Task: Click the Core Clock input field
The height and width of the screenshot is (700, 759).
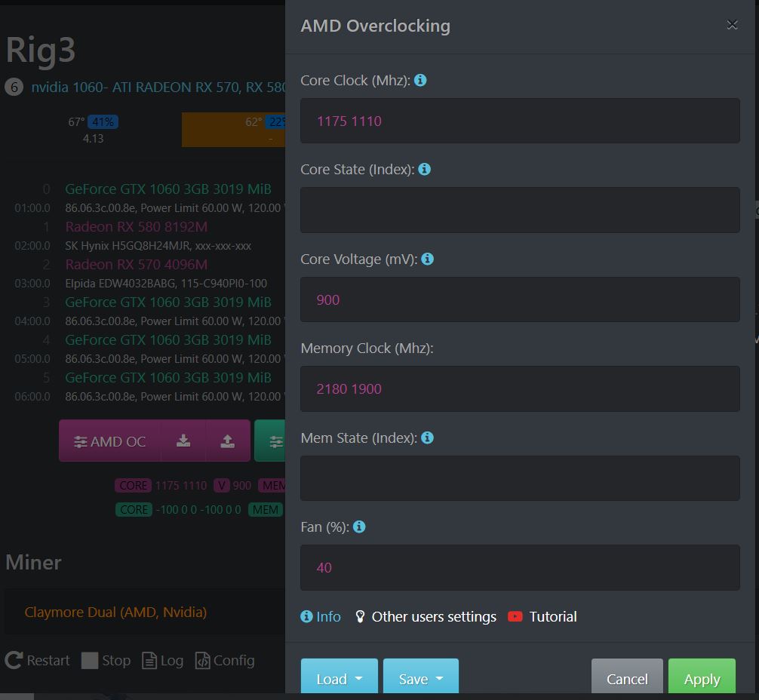Action: pos(520,121)
